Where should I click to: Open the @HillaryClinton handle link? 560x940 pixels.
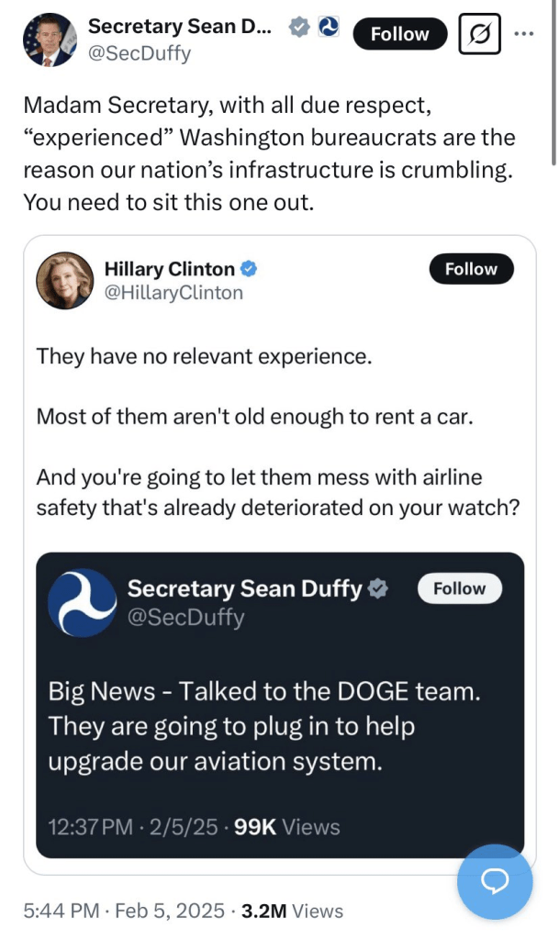[174, 293]
